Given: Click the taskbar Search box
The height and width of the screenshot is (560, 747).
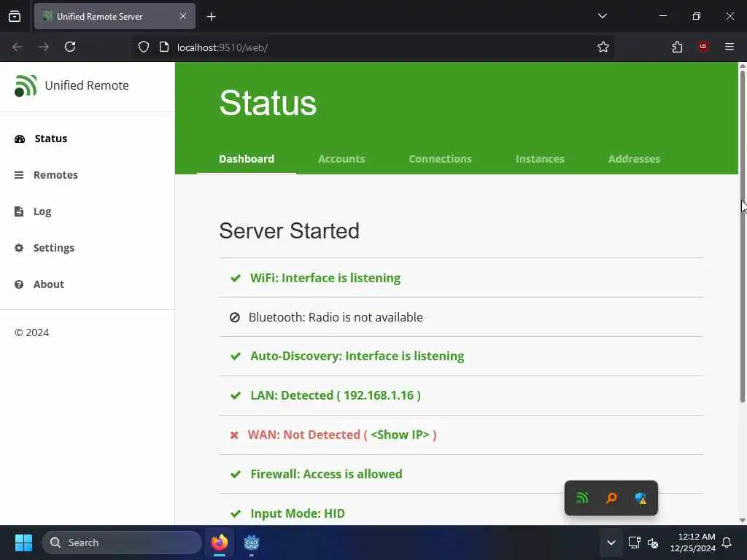Looking at the screenshot, I should click(x=122, y=542).
